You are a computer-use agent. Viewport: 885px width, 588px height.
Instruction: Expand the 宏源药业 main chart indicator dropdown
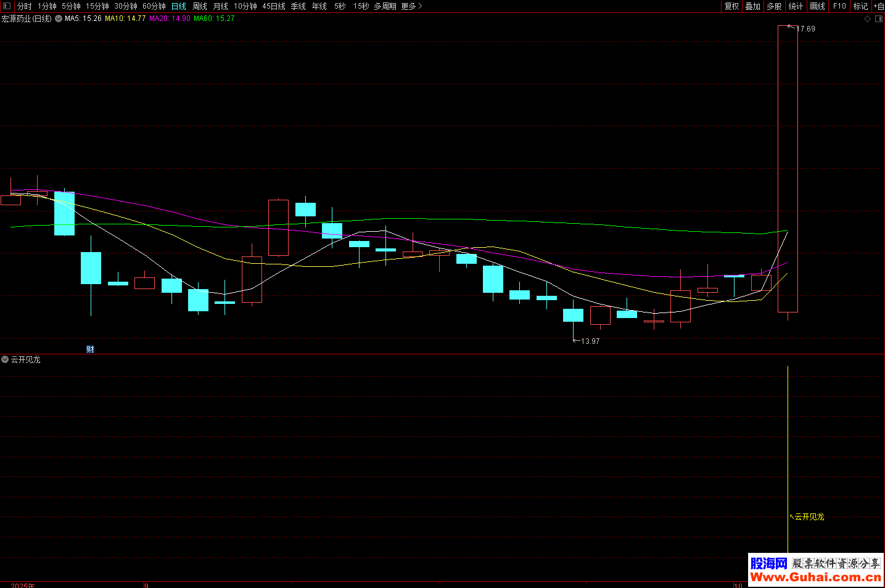click(x=59, y=18)
